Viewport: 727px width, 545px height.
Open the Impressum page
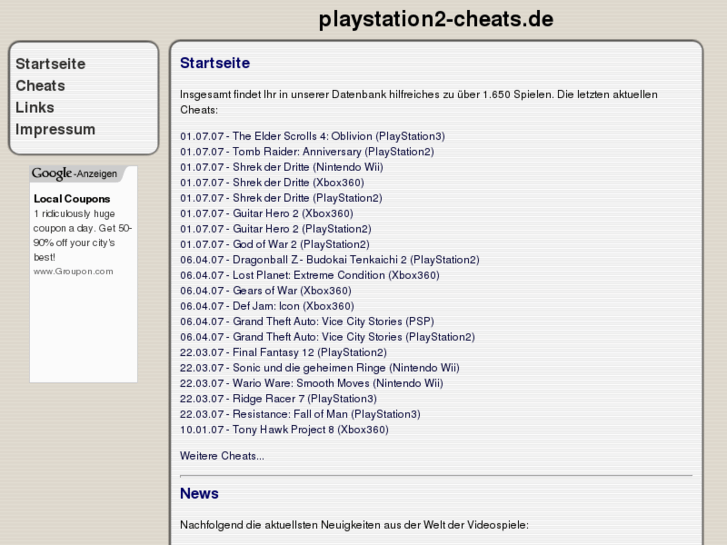point(55,129)
